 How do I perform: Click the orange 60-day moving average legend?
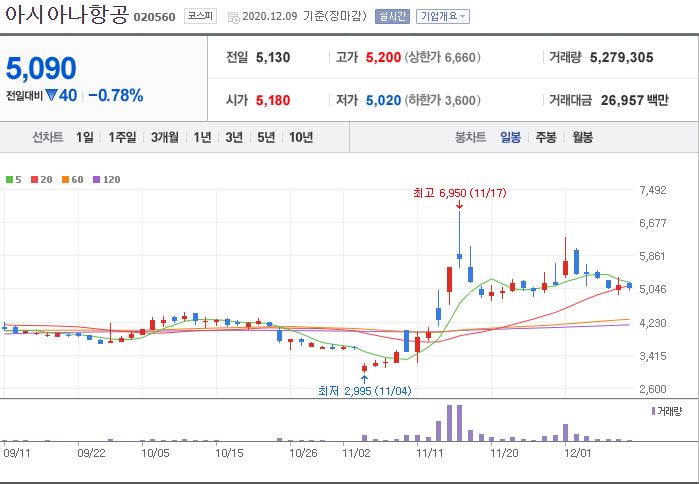click(72, 180)
